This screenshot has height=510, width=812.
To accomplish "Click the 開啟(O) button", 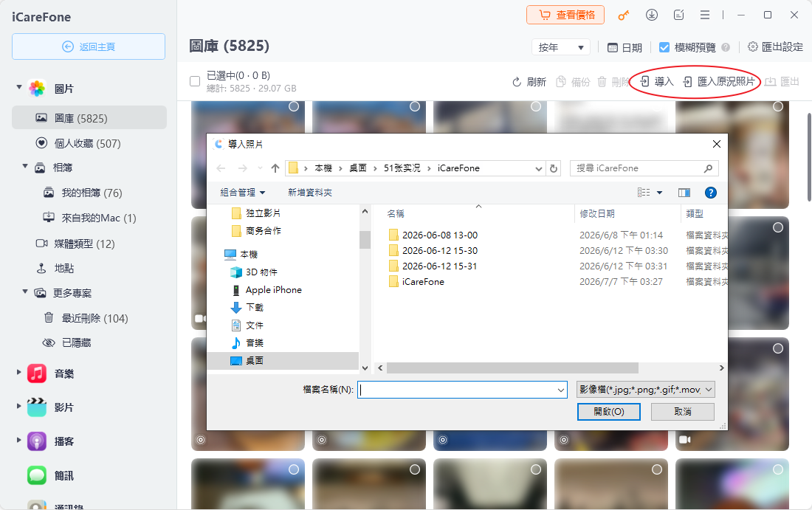I will tap(608, 412).
